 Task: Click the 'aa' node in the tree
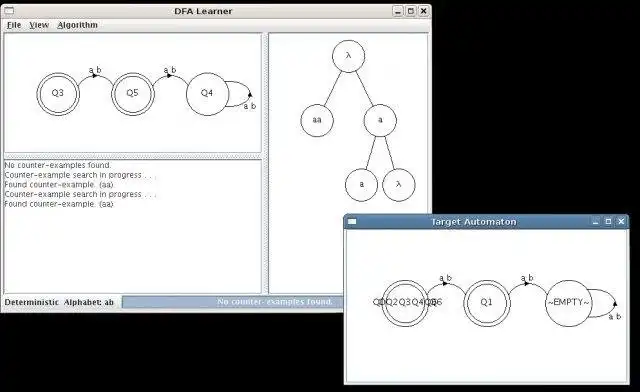(317, 120)
